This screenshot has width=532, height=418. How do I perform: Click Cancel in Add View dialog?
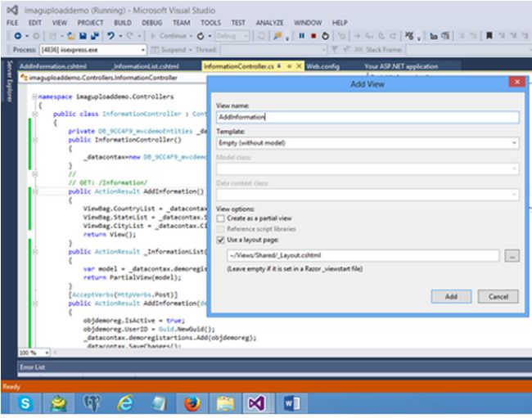pos(498,296)
